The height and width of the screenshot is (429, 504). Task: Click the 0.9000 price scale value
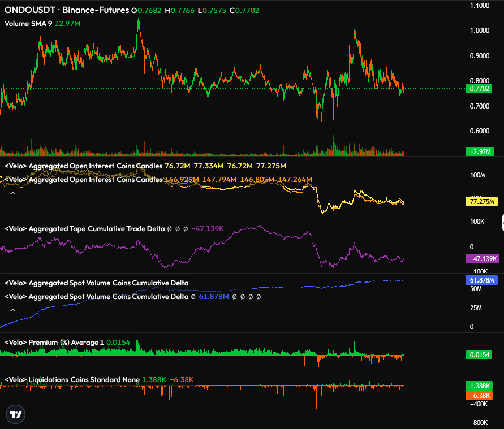point(480,56)
